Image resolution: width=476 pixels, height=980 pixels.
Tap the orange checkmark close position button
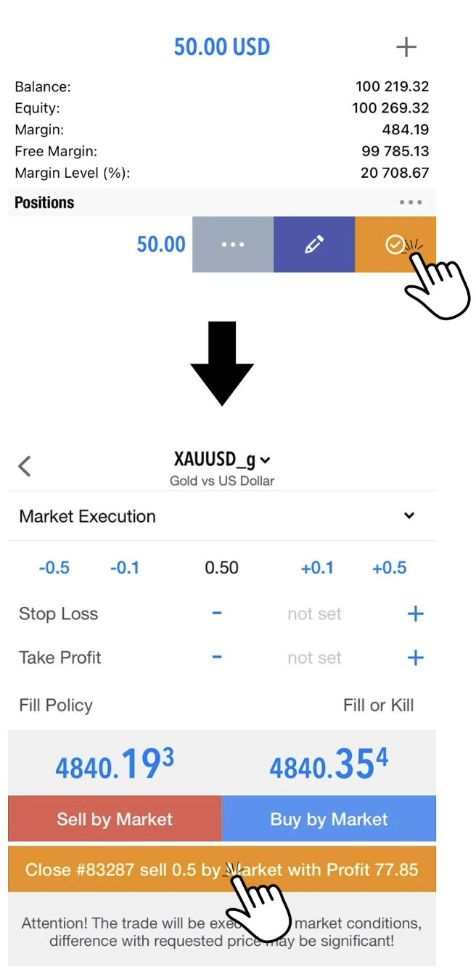(395, 245)
